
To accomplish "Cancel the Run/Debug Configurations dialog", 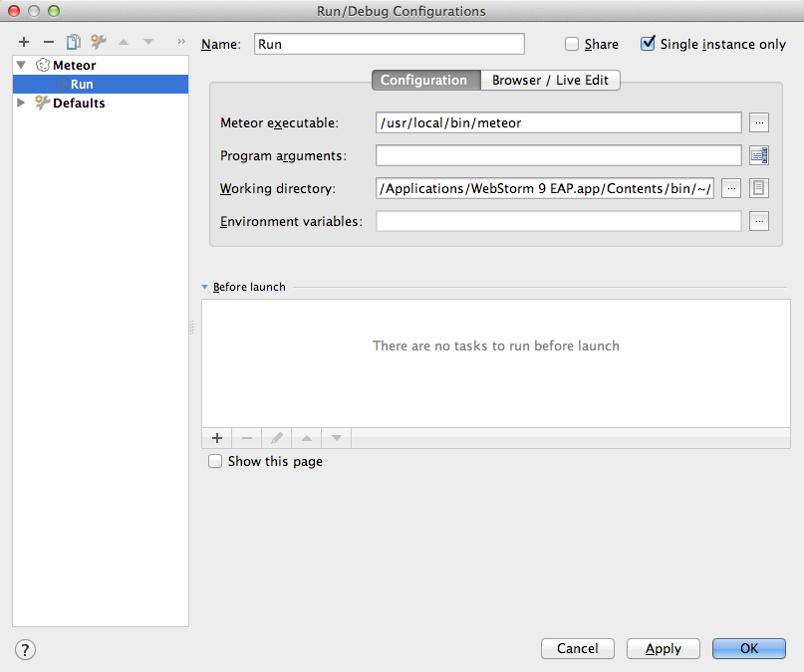I will click(577, 648).
